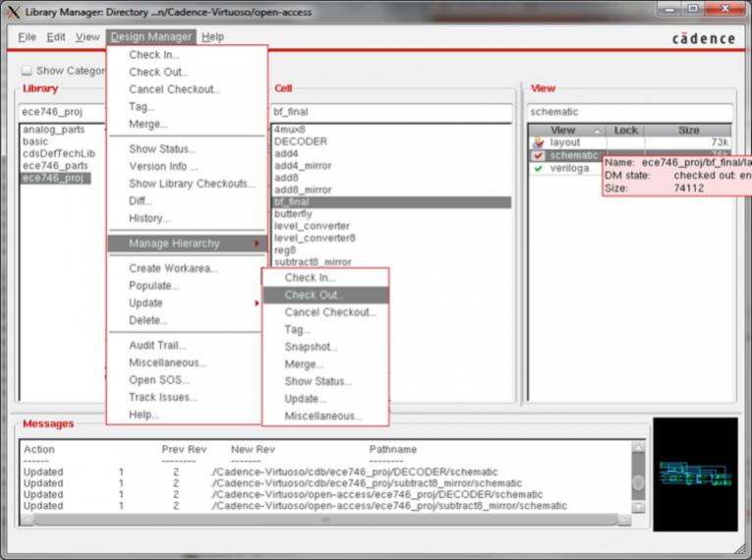Select the ece746_parts library
Image resolution: width=752 pixels, height=560 pixels.
click(x=55, y=166)
